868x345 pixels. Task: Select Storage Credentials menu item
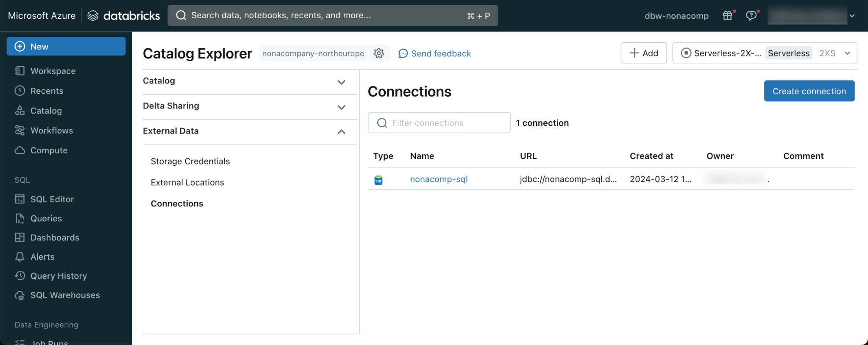(x=190, y=161)
